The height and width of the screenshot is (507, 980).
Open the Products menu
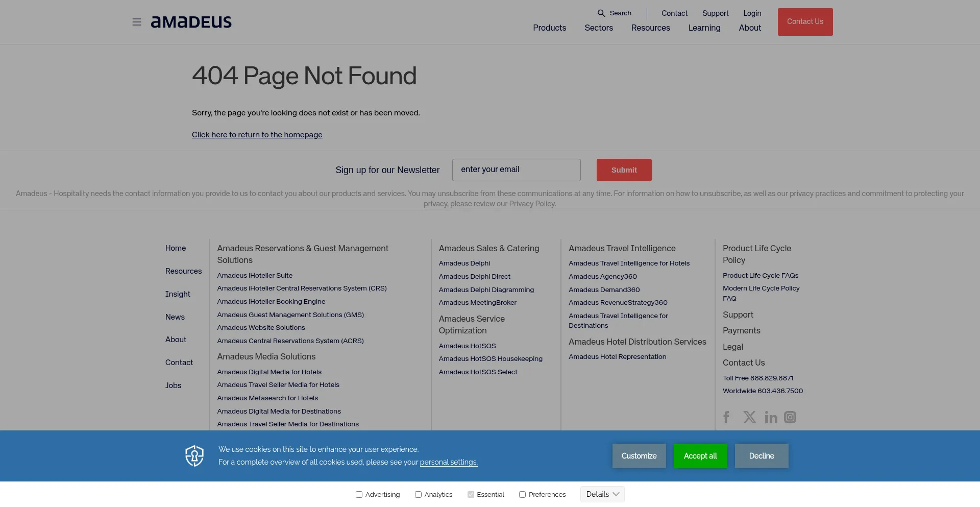click(x=549, y=28)
